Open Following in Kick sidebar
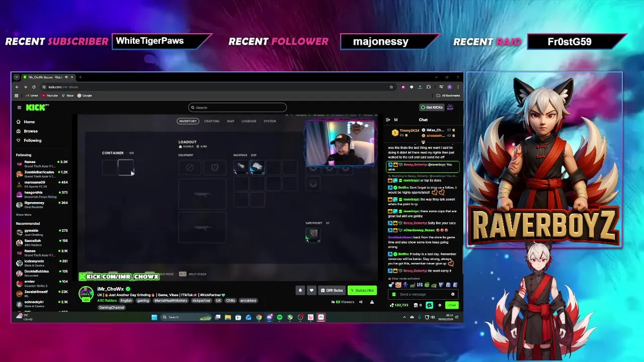The width and height of the screenshot is (644, 362). [32, 140]
